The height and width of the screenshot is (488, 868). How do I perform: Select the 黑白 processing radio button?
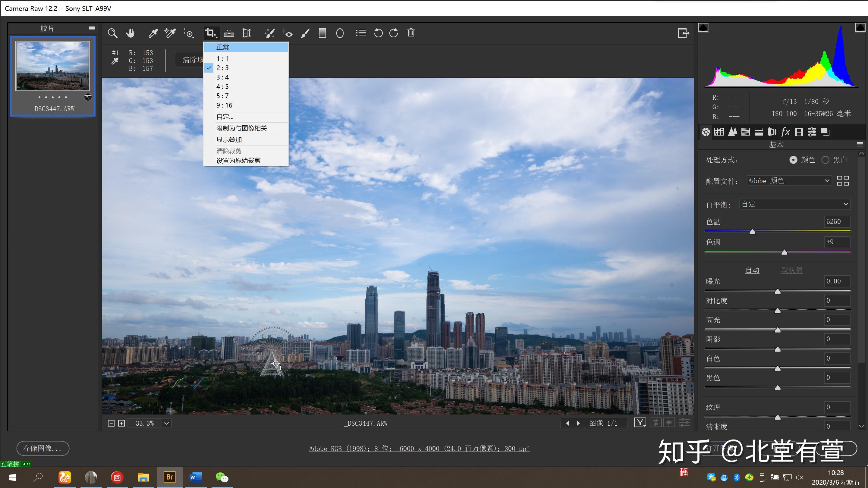coord(826,160)
